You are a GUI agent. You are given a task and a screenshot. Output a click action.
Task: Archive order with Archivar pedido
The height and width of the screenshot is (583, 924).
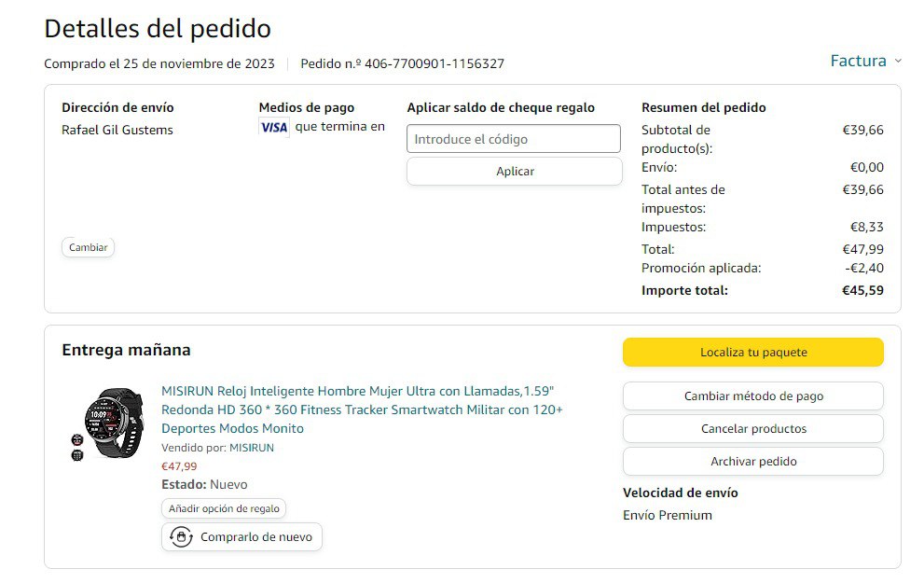[x=753, y=461]
